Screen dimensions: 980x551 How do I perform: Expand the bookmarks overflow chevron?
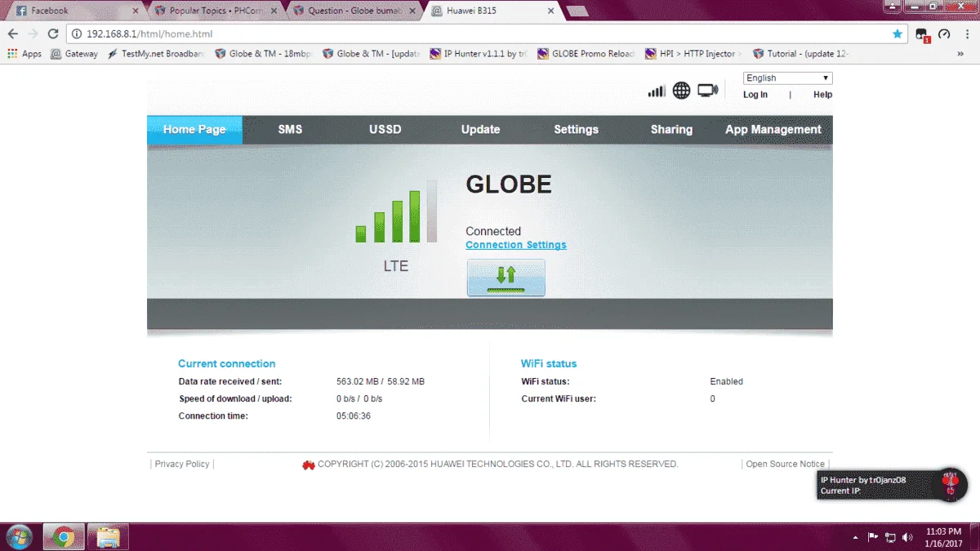(x=960, y=54)
